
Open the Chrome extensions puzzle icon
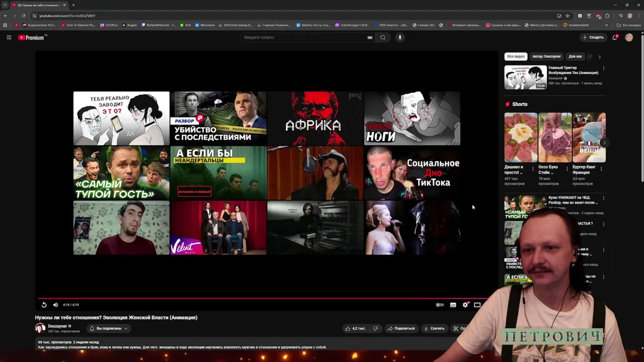607,16
